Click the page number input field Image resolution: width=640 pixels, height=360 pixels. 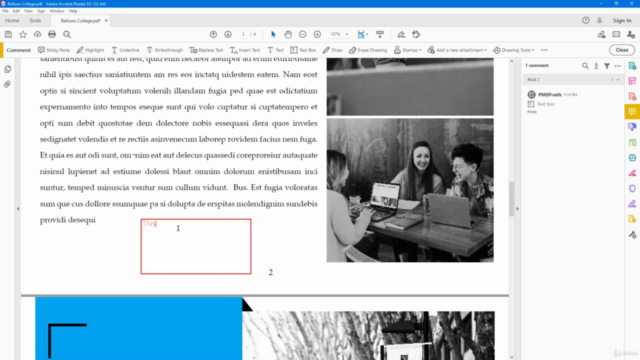(243, 35)
